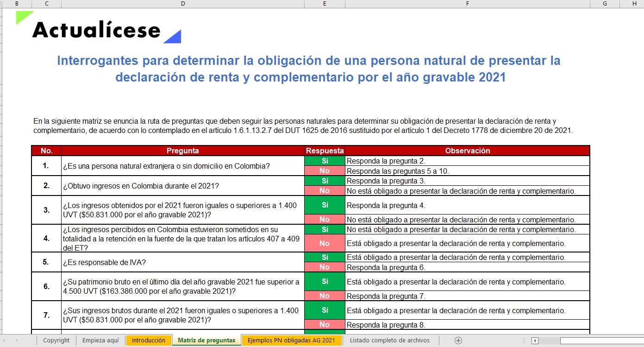Click the 'No' cell for question 6
The image size is (644, 347).
325,296
